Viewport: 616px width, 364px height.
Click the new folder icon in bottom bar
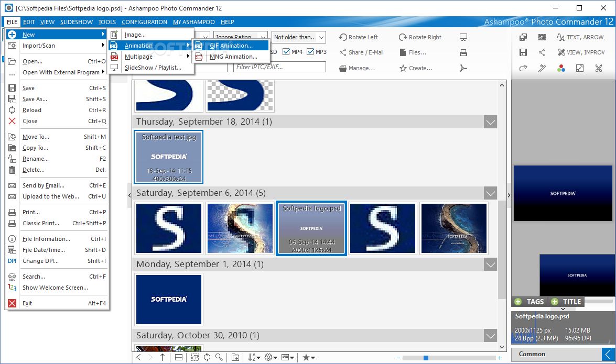235,357
